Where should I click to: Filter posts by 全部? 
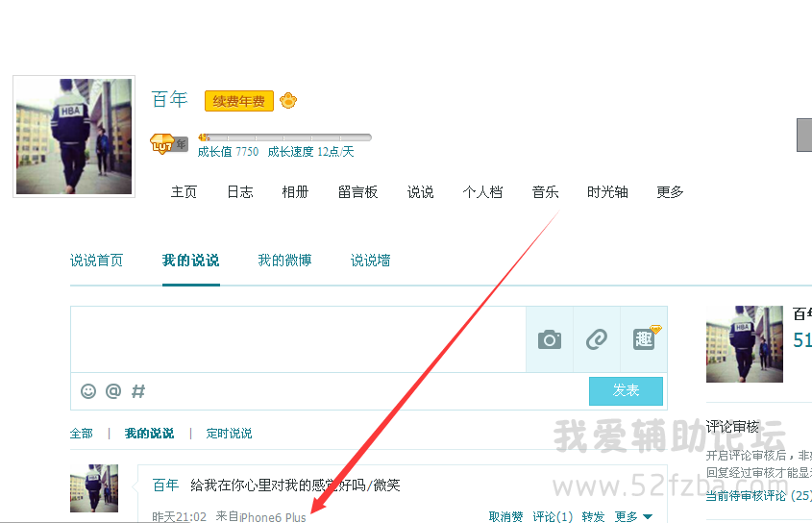click(x=82, y=434)
